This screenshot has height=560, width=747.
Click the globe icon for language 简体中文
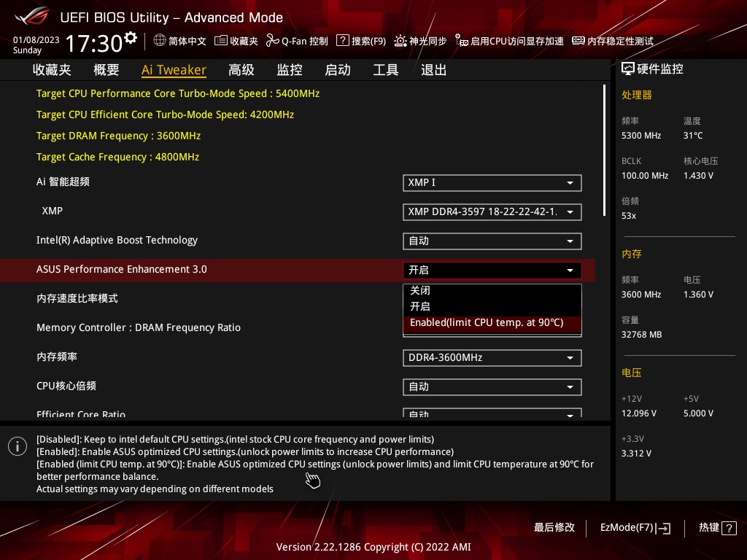pos(160,41)
